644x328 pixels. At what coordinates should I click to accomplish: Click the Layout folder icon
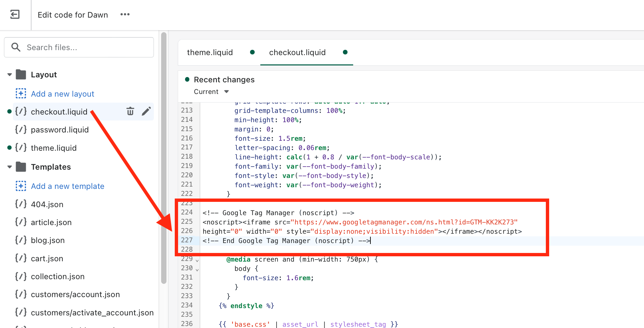pyautogui.click(x=21, y=74)
